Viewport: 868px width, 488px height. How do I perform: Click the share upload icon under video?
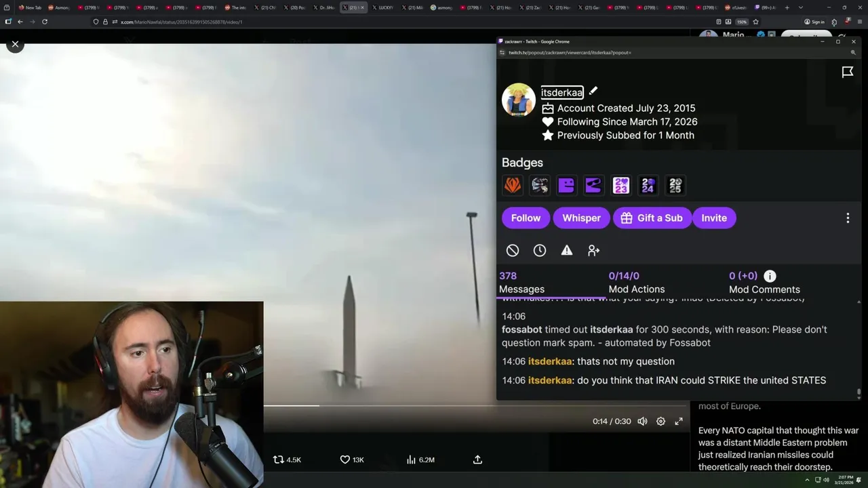click(477, 460)
